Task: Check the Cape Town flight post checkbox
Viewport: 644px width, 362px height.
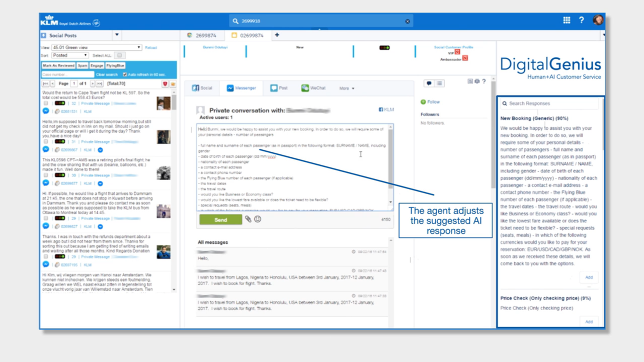Action: (x=46, y=103)
